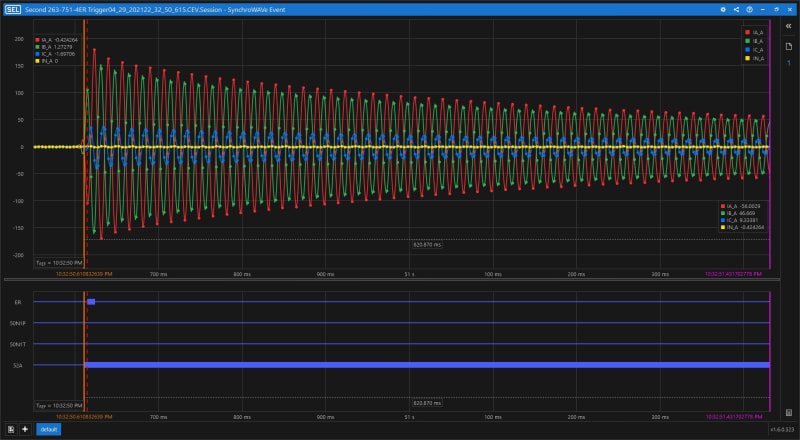Click IB_A 1.27279 in left cursor readout
This screenshot has height=440, width=800.
tap(54, 47)
